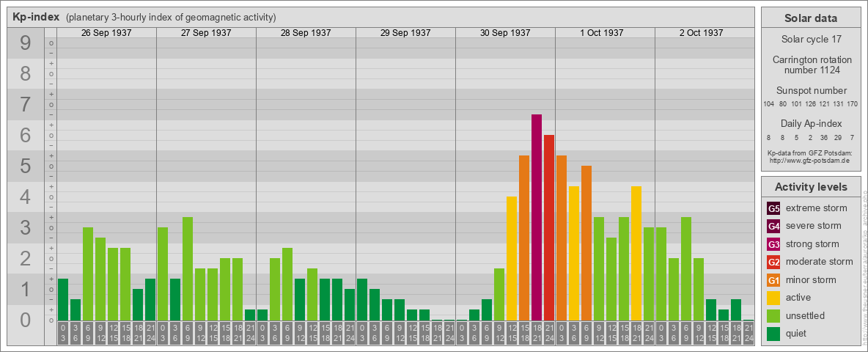The width and height of the screenshot is (868, 352).
Task: Select the red bar for 30 Sep 21-24
Action: [x=549, y=227]
